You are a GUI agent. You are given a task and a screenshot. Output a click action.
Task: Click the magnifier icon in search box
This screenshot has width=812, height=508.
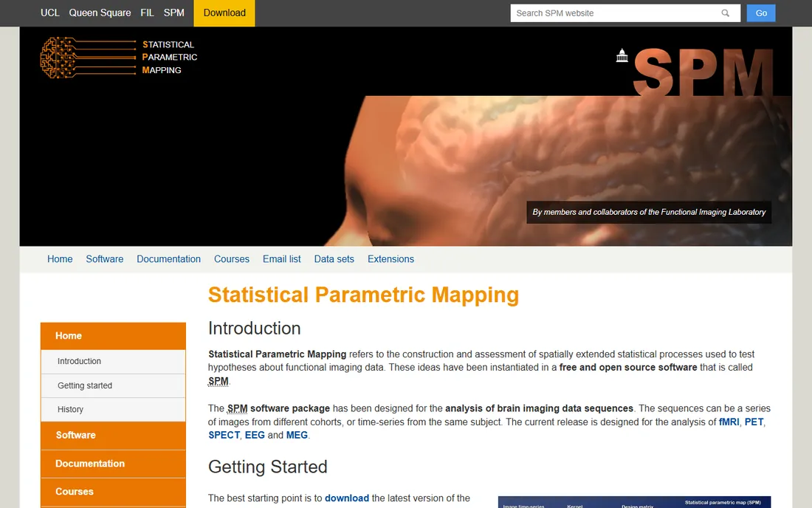[725, 13]
